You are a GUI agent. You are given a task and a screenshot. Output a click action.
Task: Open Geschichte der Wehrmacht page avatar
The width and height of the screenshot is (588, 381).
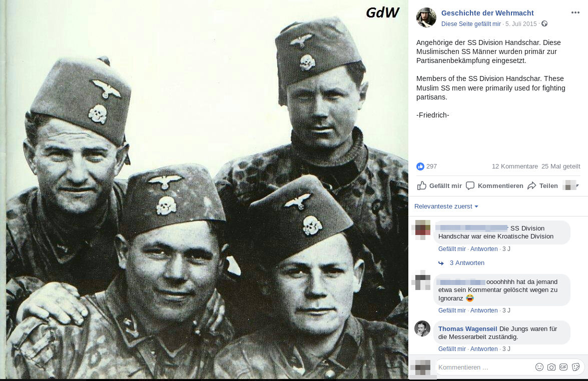pyautogui.click(x=426, y=17)
